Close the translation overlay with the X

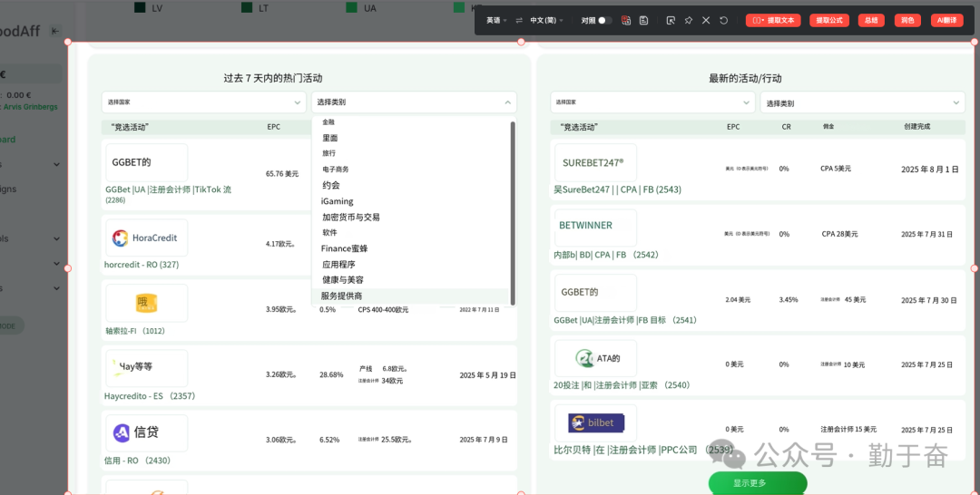(x=706, y=21)
